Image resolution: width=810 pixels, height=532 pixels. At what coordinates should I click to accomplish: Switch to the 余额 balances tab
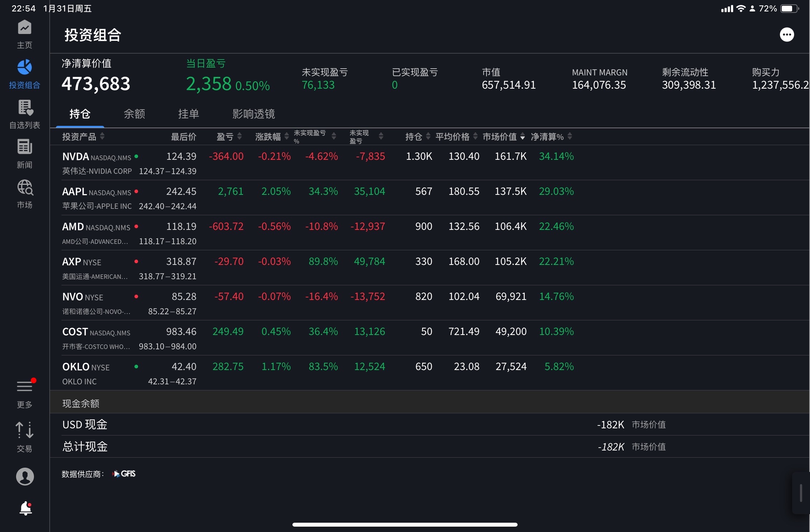[134, 114]
